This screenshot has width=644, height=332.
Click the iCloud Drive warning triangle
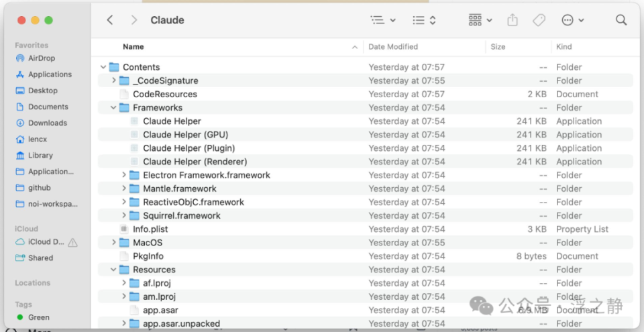[72, 242]
